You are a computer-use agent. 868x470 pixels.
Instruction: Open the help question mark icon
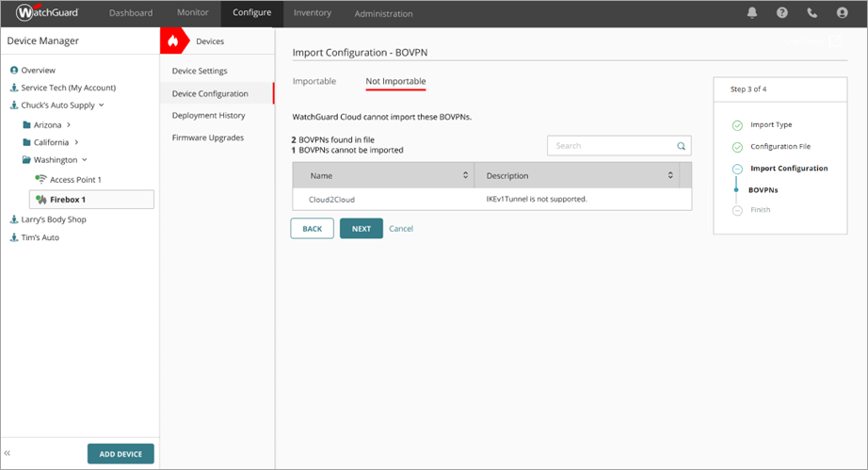click(781, 13)
